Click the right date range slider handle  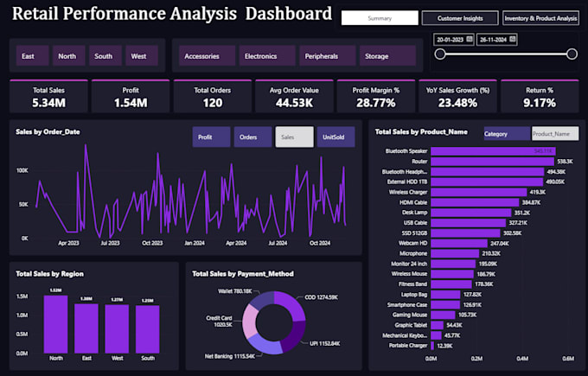pos(572,54)
